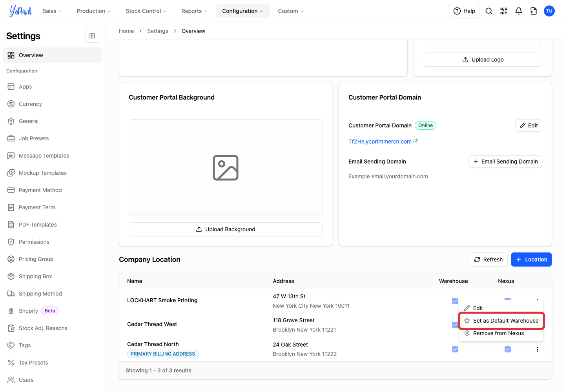
Task: Expand the Custom menu
Action: (x=291, y=11)
